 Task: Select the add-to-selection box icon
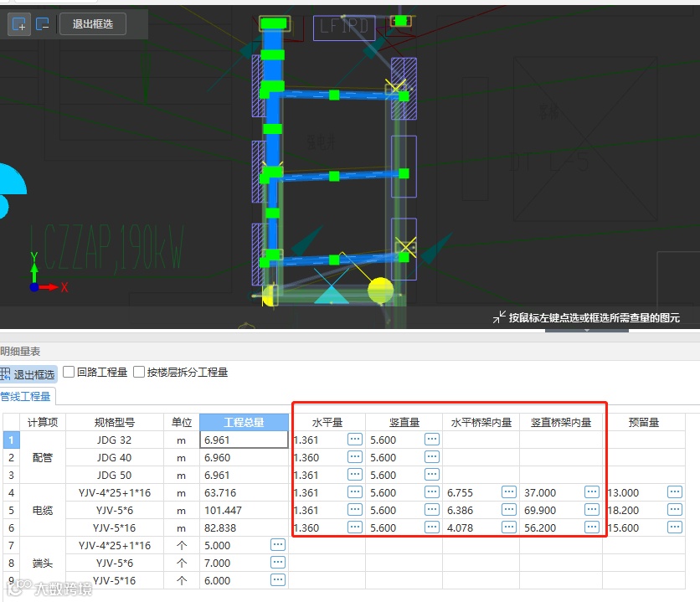click(18, 23)
